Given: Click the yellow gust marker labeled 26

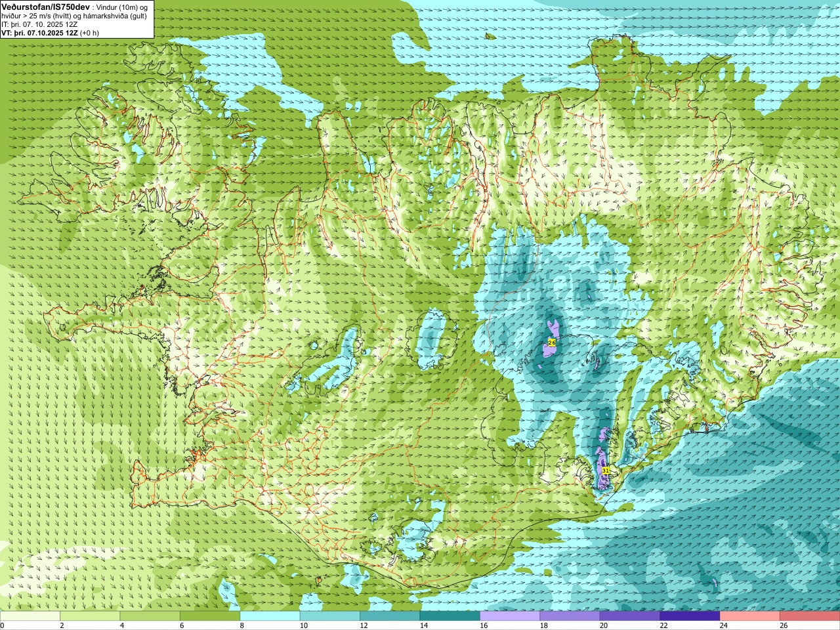Looking at the screenshot, I should tap(551, 343).
